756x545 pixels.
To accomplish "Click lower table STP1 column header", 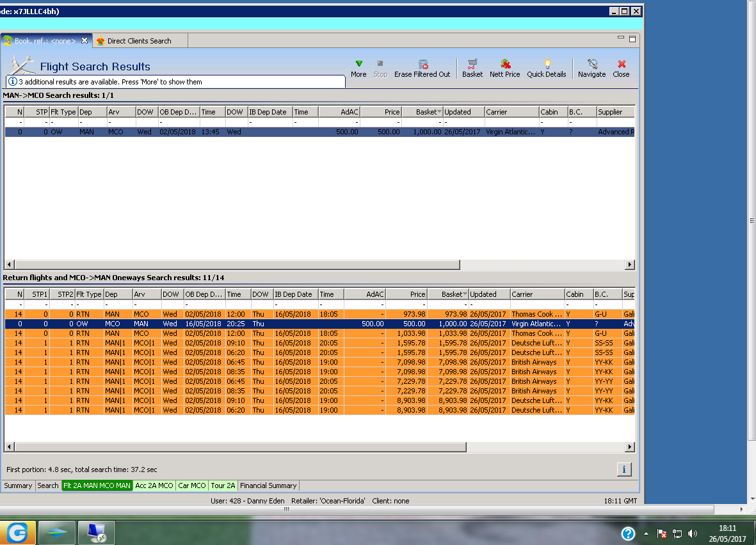I will pos(37,294).
